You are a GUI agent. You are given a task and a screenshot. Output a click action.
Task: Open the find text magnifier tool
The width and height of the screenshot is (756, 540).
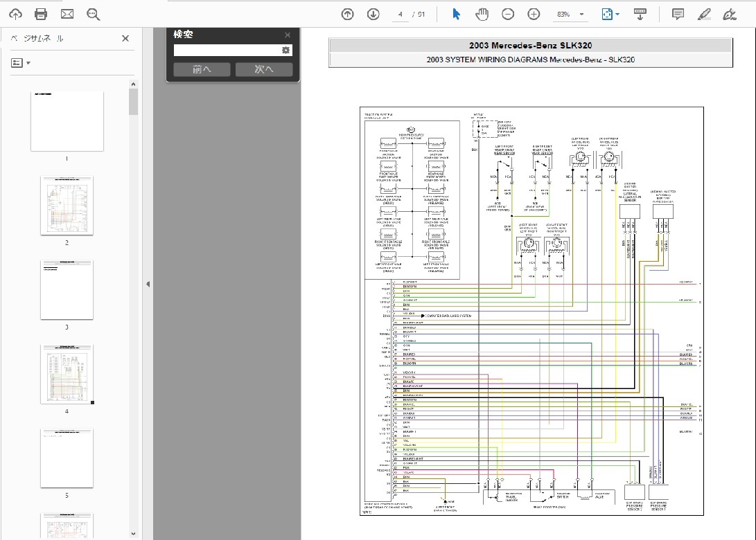click(93, 14)
